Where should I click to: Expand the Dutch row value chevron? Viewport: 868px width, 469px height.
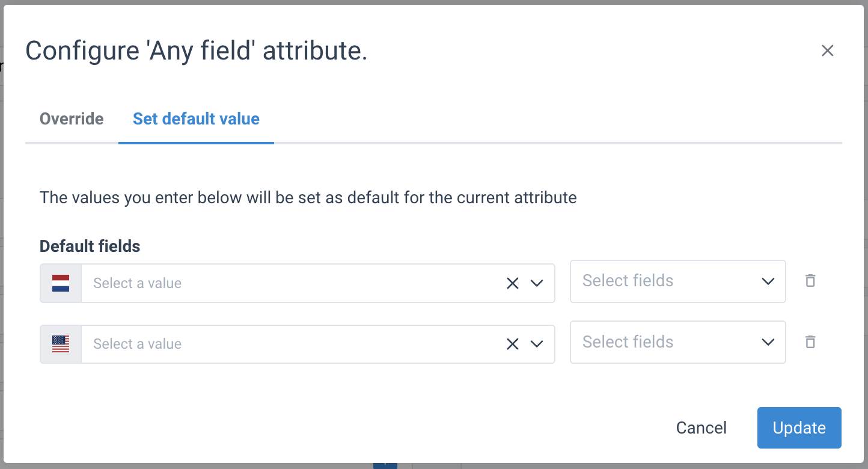click(537, 283)
